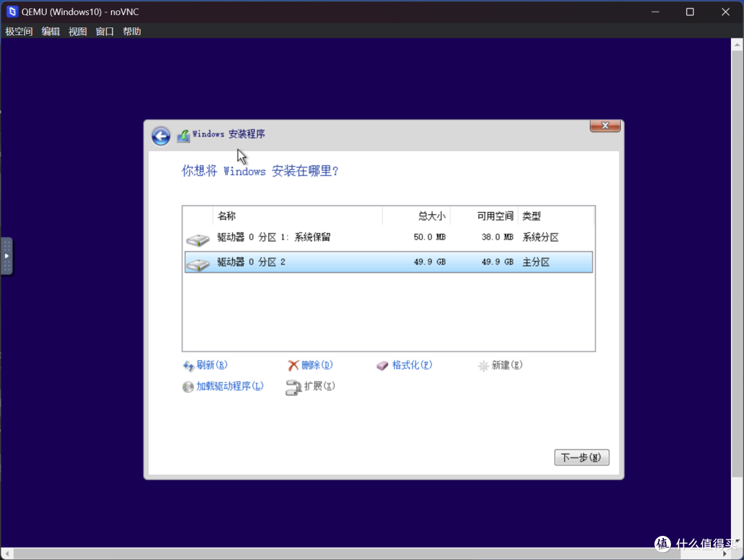The height and width of the screenshot is (560, 744).
Task: Click the 刷新(R) link
Action: point(212,365)
